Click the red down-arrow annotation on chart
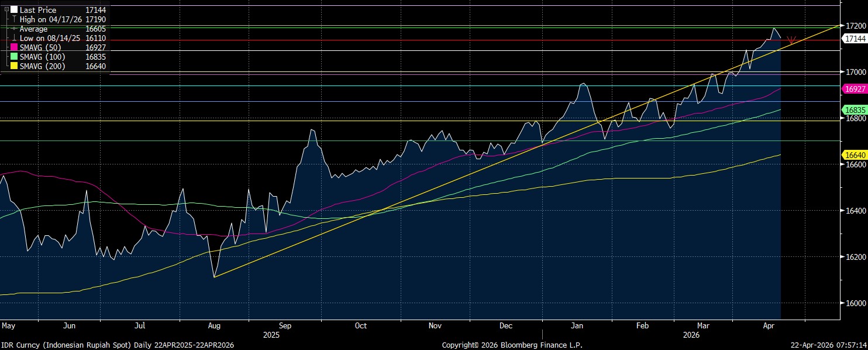Image resolution: width=868 pixels, height=350 pixels. click(791, 40)
